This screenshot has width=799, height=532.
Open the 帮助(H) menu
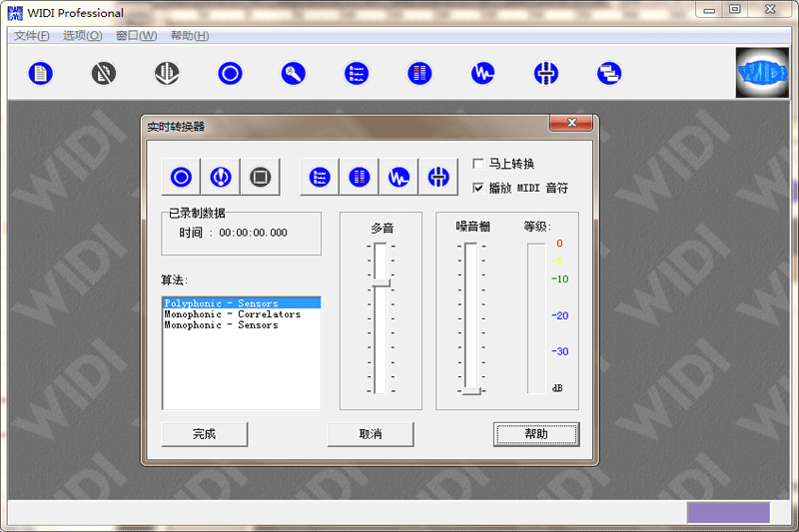190,36
